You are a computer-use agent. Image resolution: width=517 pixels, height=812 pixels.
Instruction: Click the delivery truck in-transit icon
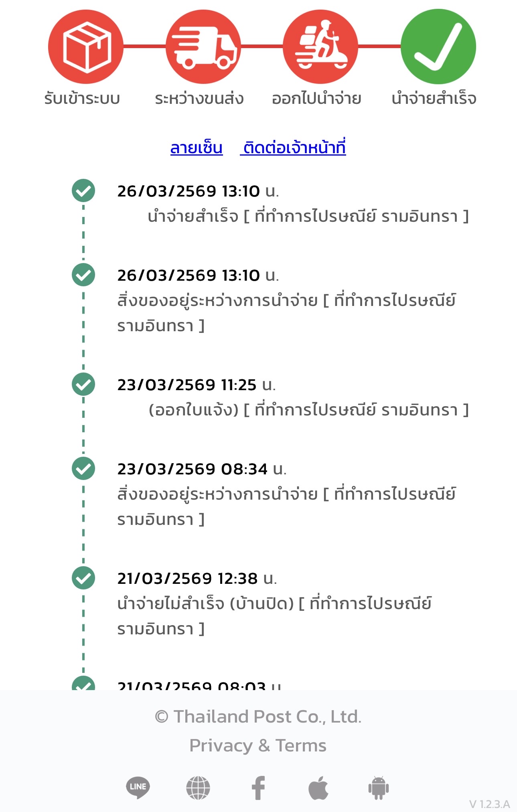pyautogui.click(x=203, y=47)
